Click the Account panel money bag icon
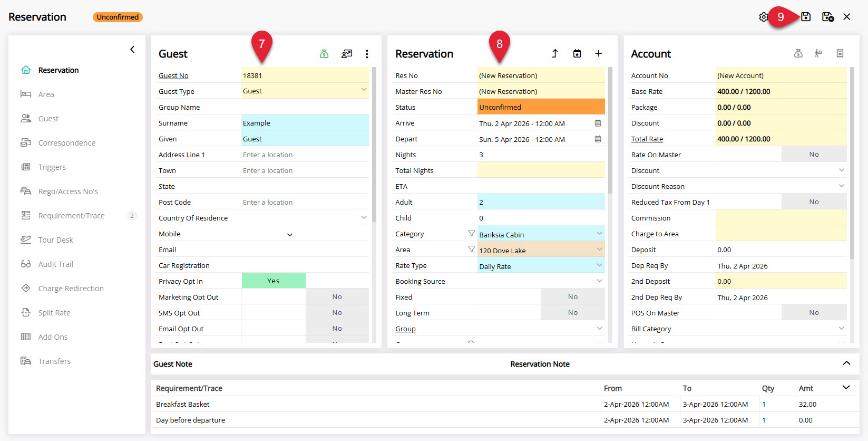The image size is (868, 441). pos(798,53)
